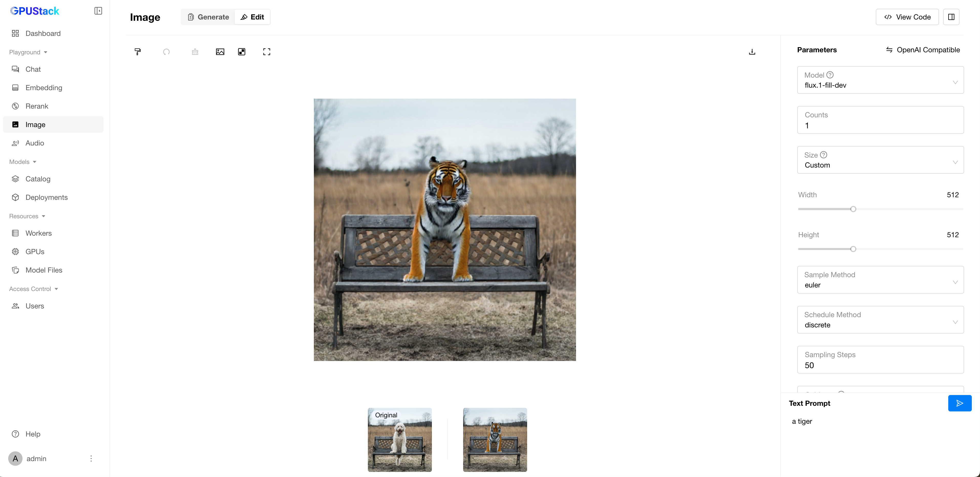Select the Original dog thumbnail
This screenshot has height=477, width=980.
pyautogui.click(x=399, y=440)
